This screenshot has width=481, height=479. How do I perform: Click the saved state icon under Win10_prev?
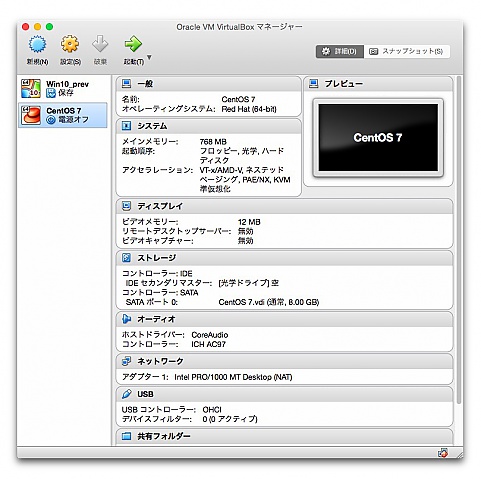click(51, 93)
